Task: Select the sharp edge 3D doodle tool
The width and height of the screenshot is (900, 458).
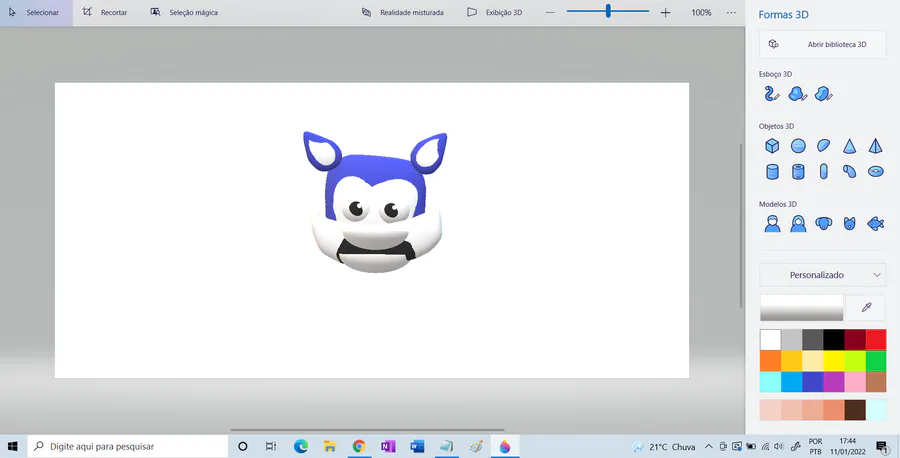Action: 824,94
